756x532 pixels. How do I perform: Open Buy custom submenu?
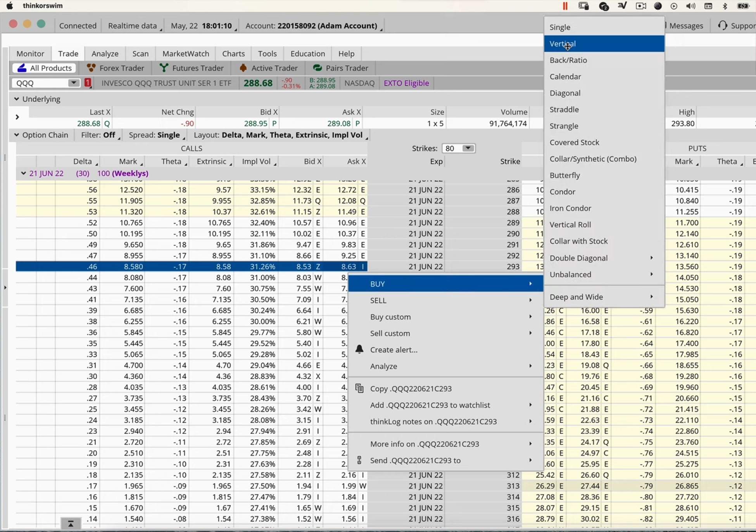pyautogui.click(x=446, y=317)
